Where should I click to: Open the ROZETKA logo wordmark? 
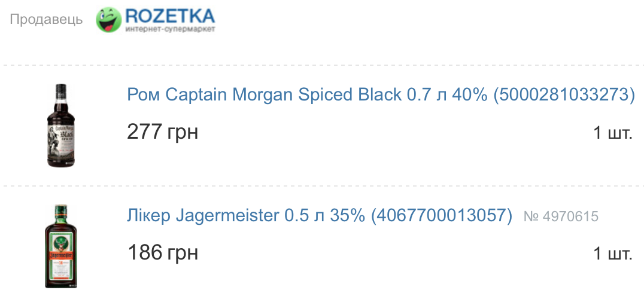[170, 16]
